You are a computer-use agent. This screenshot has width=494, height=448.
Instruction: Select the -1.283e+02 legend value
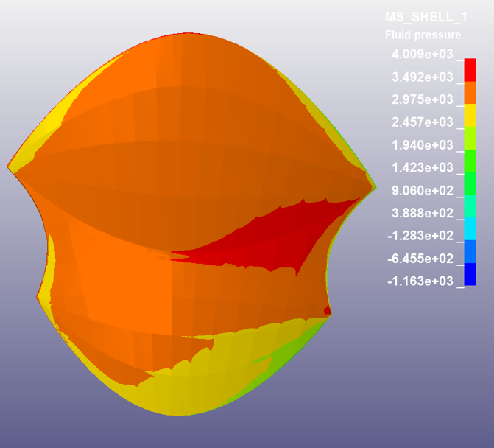[x=420, y=236]
